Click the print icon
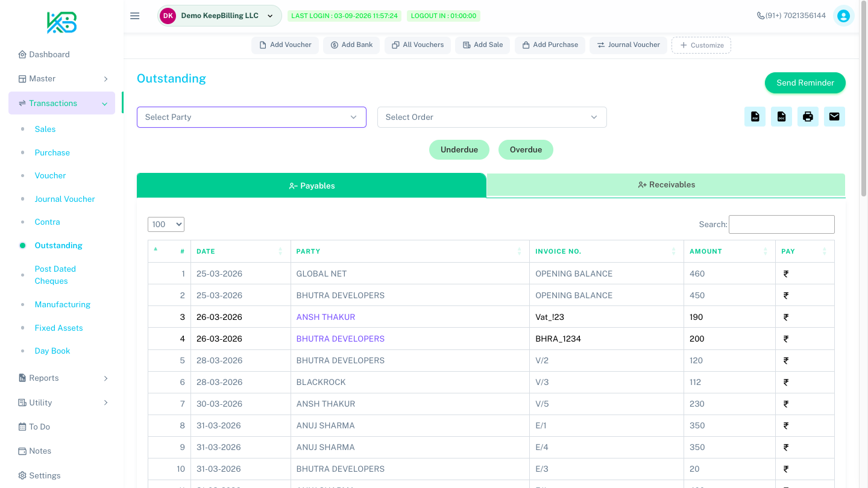868x488 pixels. (x=808, y=117)
